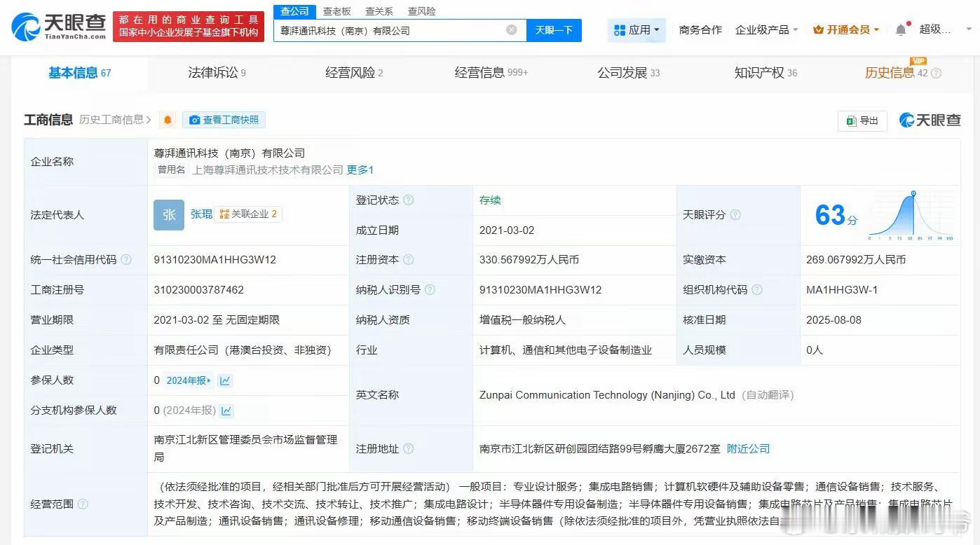The image size is (980, 545).
Task: Click the credit code 91310230MA1HHG3W12 under 统一社会信用代码
Action: (215, 260)
